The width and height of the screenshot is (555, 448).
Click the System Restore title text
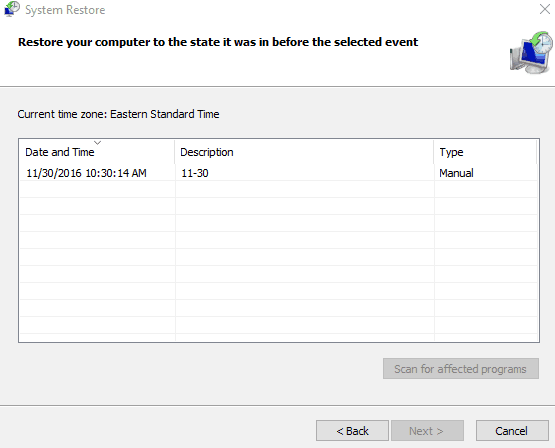[65, 10]
